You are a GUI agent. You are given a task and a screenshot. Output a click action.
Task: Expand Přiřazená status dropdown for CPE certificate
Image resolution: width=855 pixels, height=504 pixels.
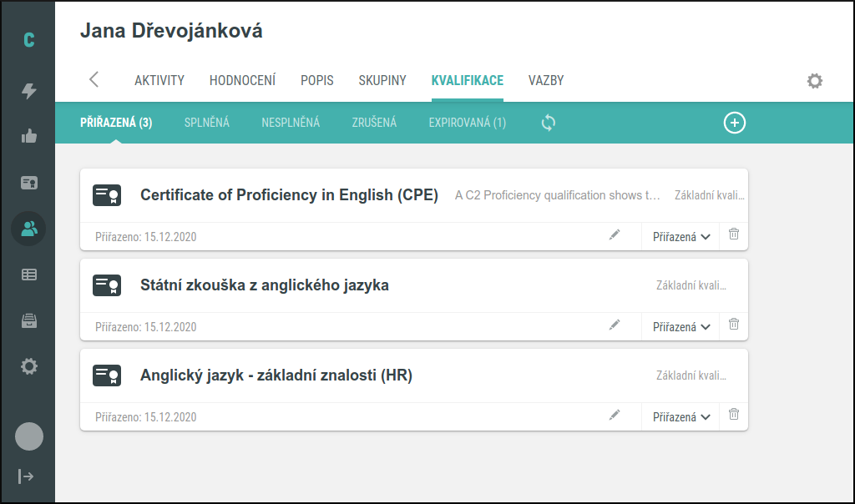680,237
